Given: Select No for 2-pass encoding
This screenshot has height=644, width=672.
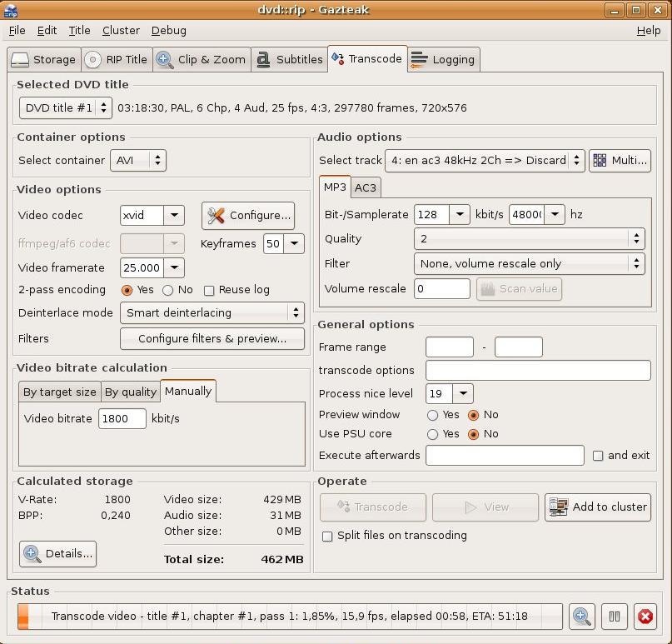Looking at the screenshot, I should [168, 290].
